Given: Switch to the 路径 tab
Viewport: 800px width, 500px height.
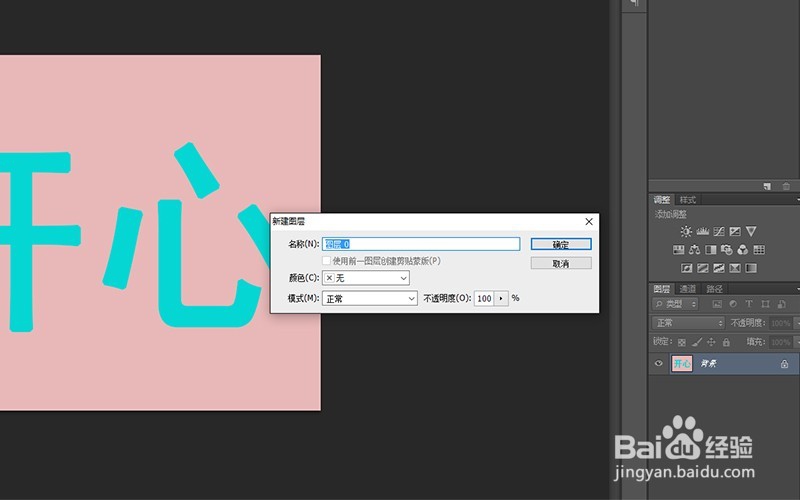Looking at the screenshot, I should (714, 289).
